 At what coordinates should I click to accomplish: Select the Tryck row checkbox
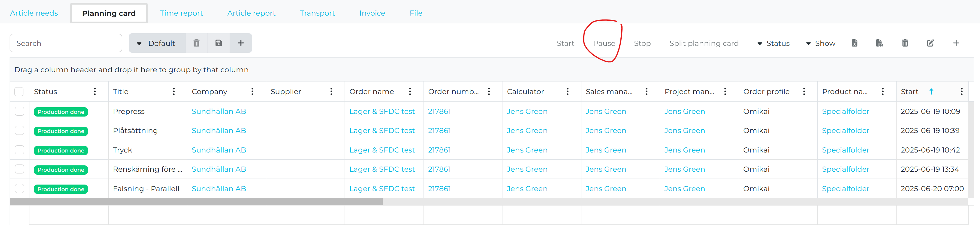point(20,150)
